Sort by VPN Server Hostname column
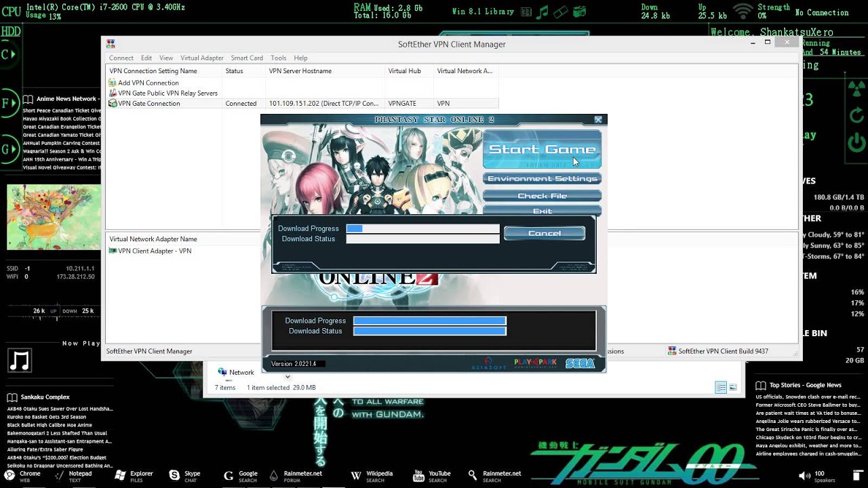This screenshot has height=488, width=868. 325,70
